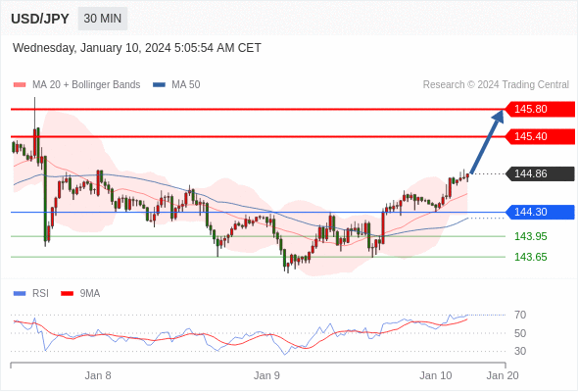Image resolution: width=578 pixels, height=392 pixels.
Task: Click the 144.86 current price tag
Action: (x=539, y=173)
